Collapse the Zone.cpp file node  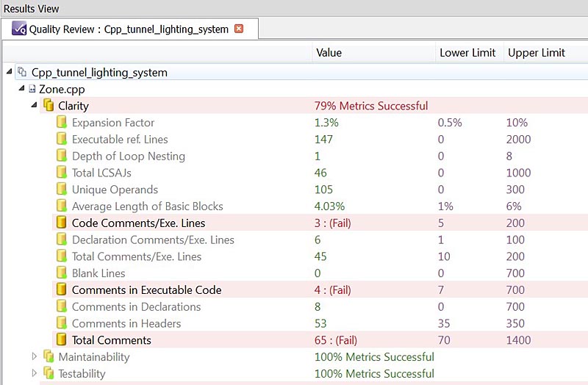click(x=22, y=88)
